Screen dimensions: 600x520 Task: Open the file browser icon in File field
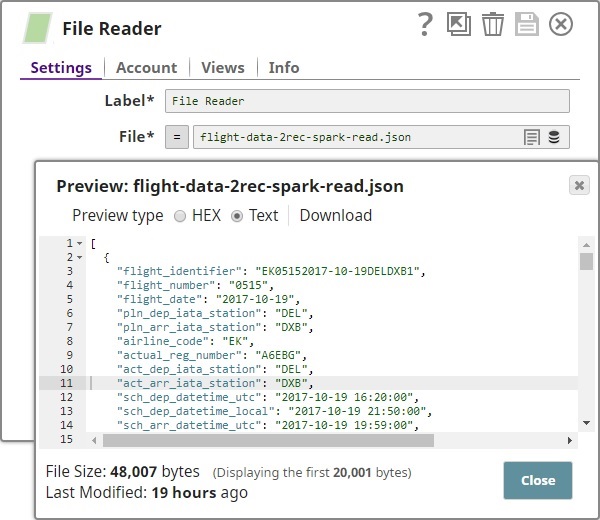(x=532, y=137)
